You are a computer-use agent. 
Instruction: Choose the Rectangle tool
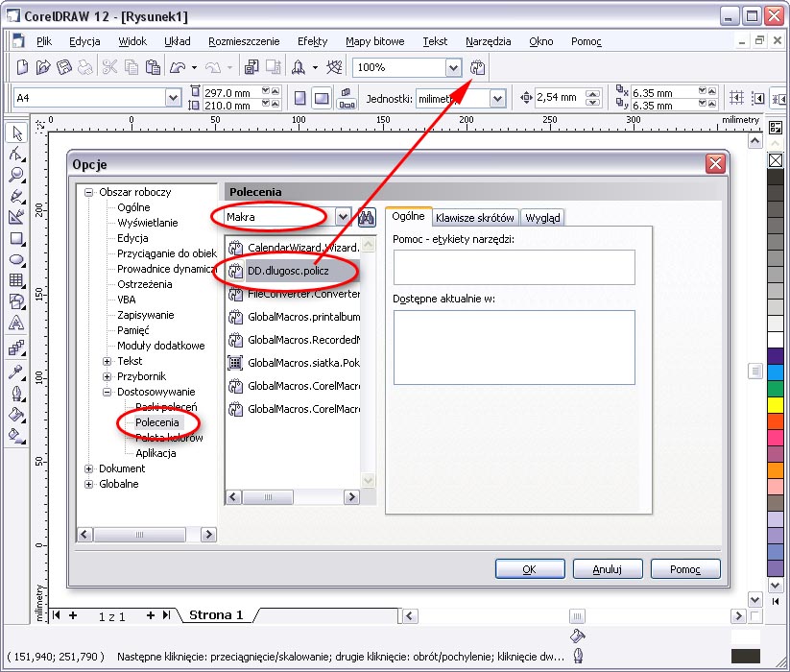point(15,238)
